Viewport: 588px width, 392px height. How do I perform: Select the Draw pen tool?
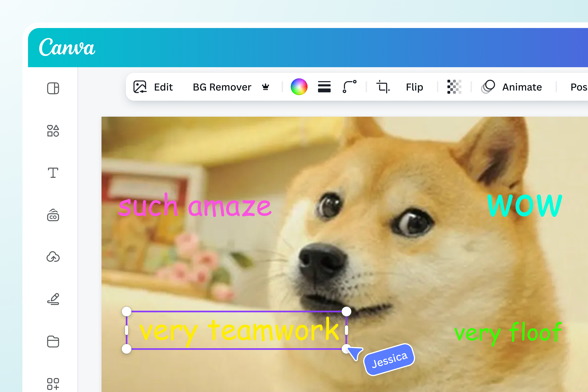coord(53,299)
